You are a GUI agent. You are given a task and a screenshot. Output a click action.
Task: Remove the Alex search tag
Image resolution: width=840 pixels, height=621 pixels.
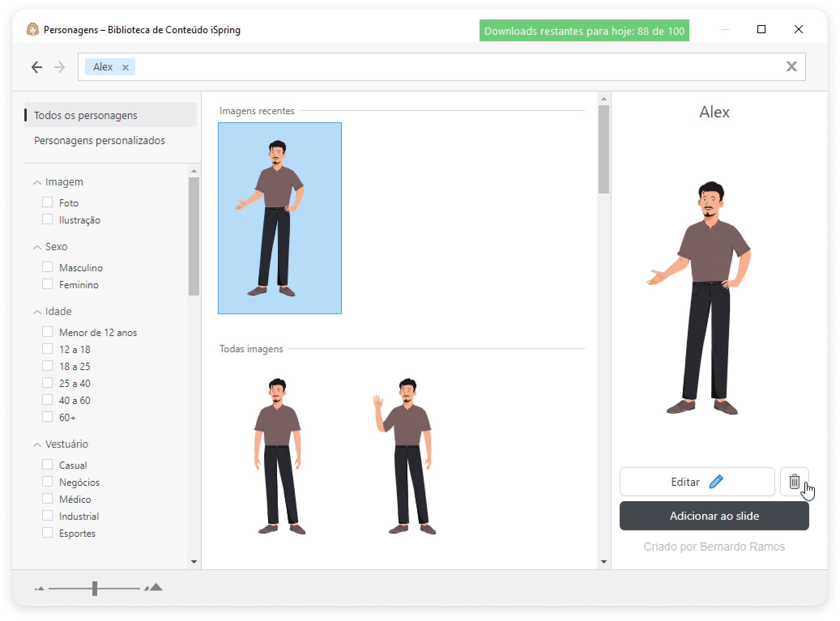pos(126,68)
